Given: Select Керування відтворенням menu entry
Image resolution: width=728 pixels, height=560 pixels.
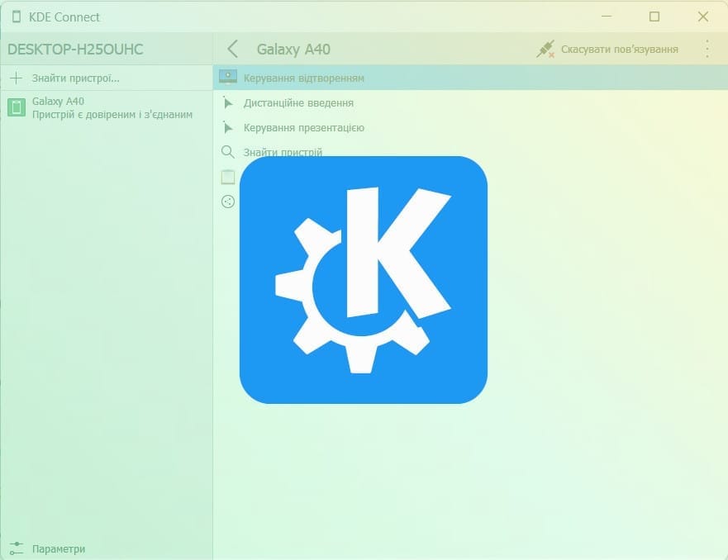Looking at the screenshot, I should (x=303, y=78).
